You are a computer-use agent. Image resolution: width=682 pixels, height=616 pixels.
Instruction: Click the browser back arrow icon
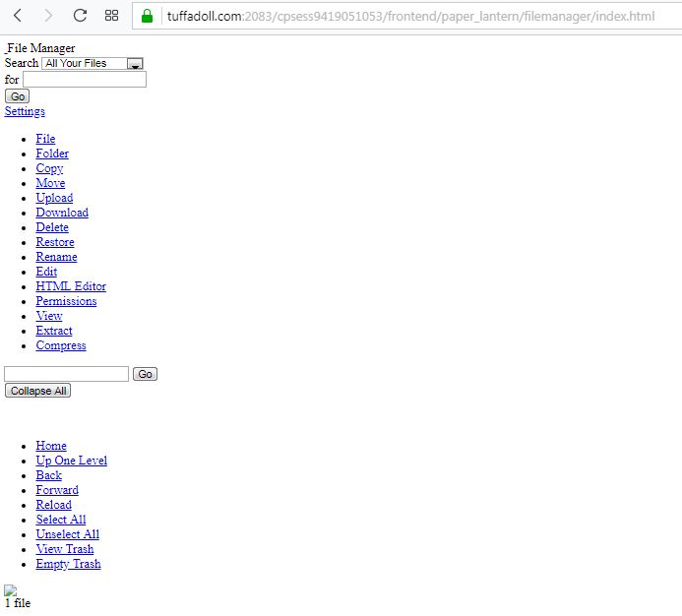[x=18, y=16]
